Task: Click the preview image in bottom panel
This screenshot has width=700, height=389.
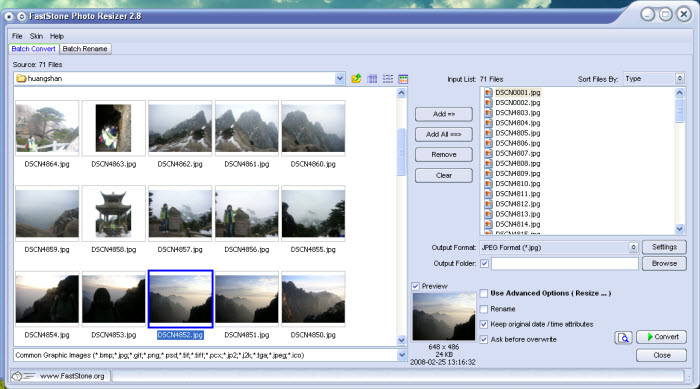Action: coord(444,317)
